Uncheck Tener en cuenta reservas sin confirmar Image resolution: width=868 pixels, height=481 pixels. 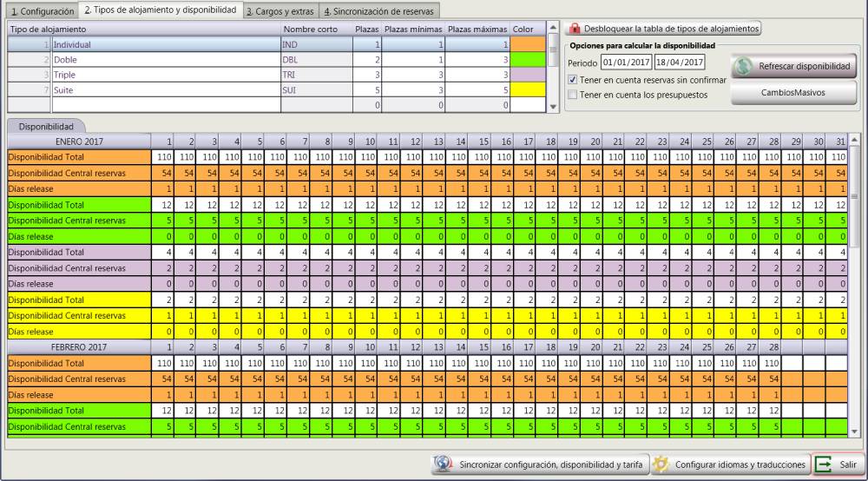(x=572, y=80)
